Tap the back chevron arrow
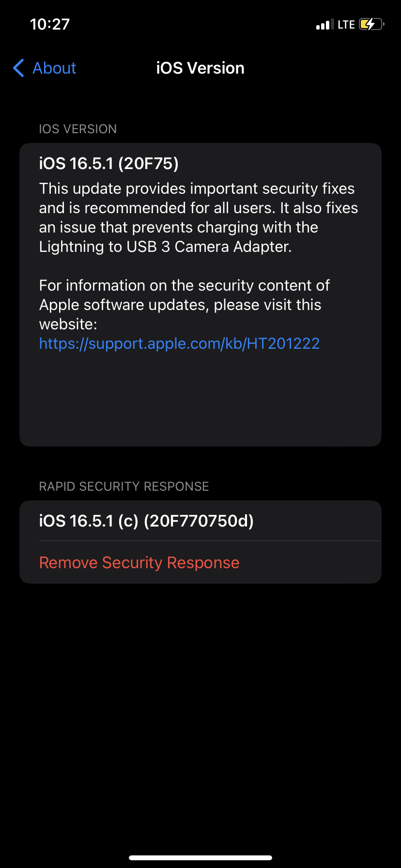401x868 pixels. click(19, 68)
